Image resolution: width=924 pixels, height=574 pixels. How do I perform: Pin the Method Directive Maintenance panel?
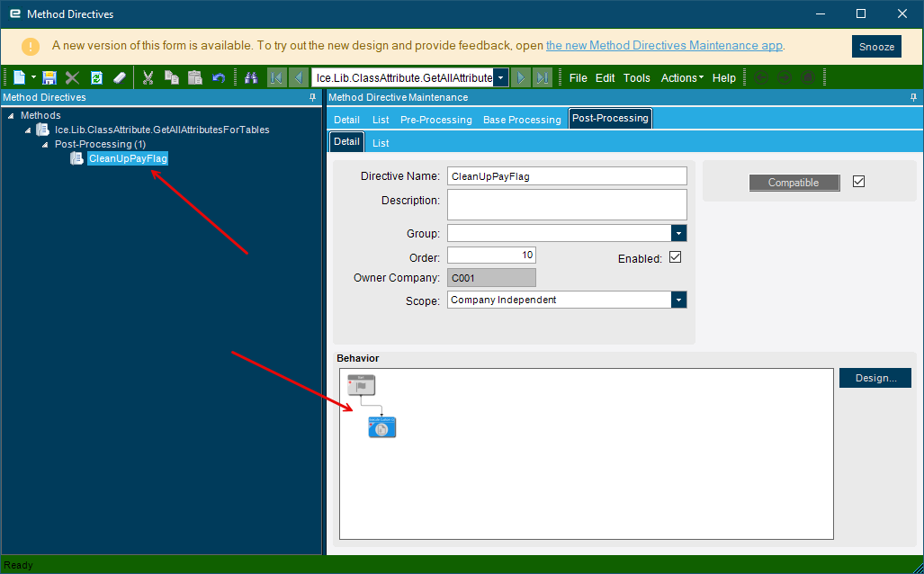tap(913, 97)
